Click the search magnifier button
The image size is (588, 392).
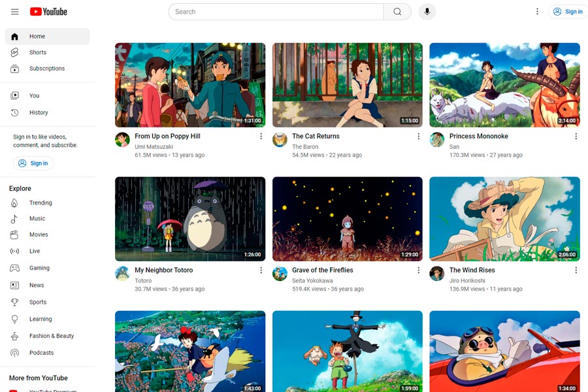(x=397, y=12)
